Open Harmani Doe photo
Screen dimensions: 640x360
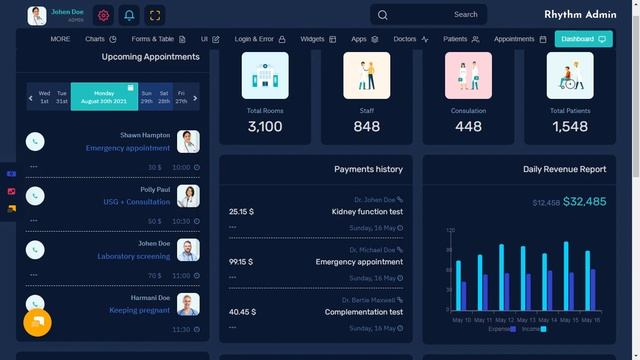pyautogui.click(x=188, y=304)
